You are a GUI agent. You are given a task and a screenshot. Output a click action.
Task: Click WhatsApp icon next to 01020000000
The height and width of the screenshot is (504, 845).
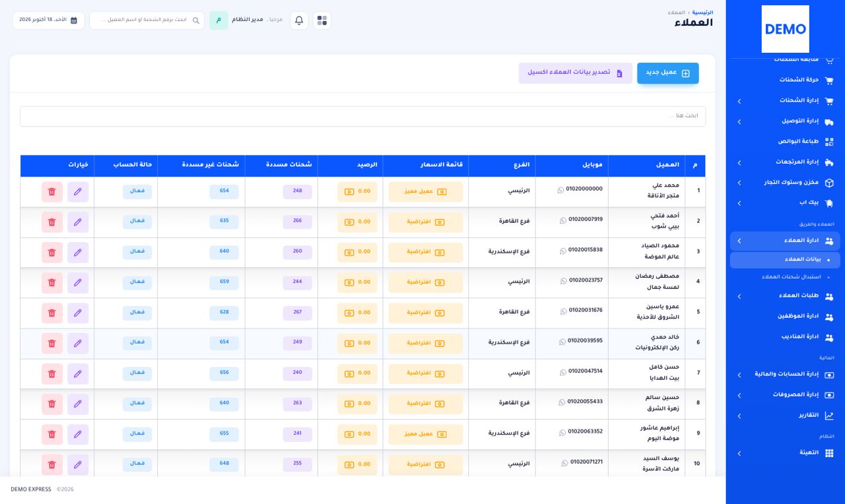[560, 190]
